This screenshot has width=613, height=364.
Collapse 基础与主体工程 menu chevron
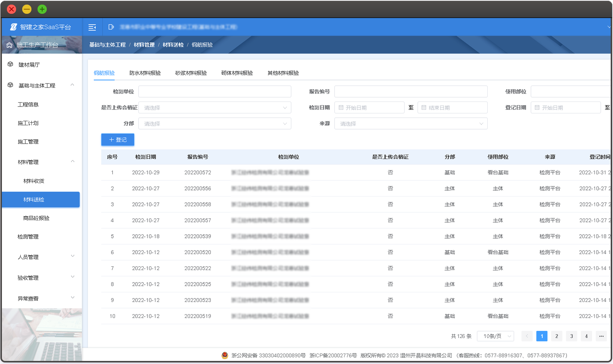pos(72,85)
